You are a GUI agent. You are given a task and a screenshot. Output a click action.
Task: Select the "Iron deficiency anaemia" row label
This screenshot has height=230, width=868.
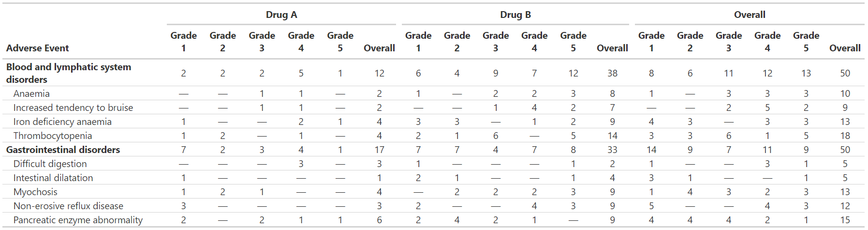tap(62, 122)
